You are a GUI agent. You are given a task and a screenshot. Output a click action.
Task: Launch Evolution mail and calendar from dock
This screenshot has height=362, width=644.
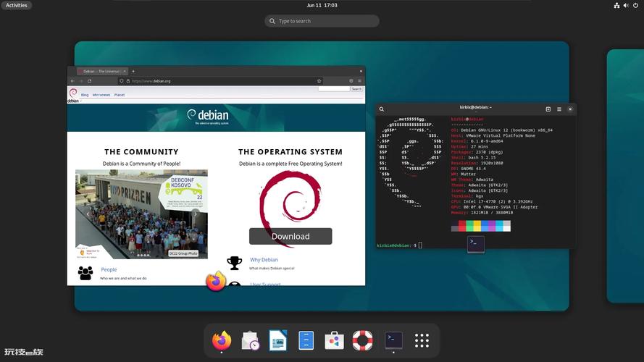(250, 340)
